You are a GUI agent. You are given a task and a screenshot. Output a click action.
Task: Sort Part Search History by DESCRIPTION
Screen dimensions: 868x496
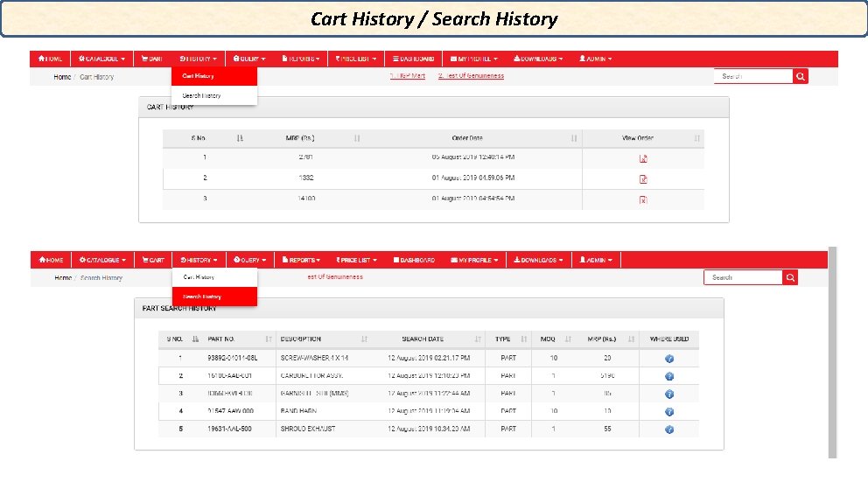click(364, 339)
